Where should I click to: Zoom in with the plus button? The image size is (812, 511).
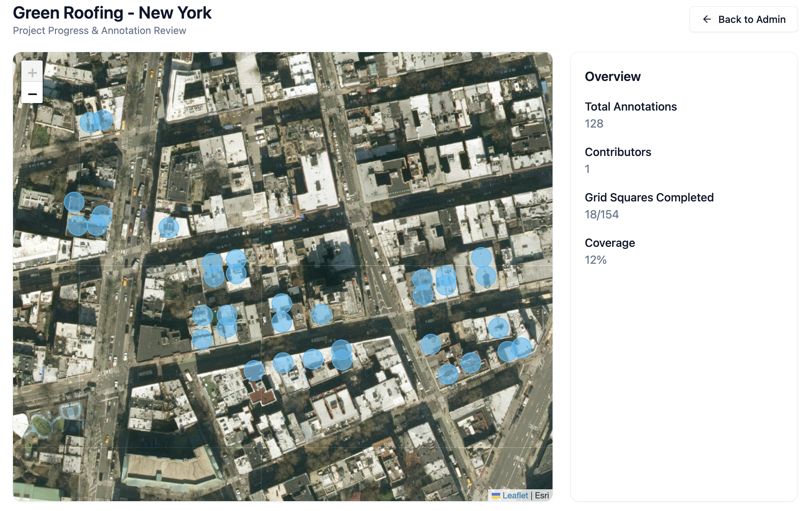pyautogui.click(x=32, y=72)
